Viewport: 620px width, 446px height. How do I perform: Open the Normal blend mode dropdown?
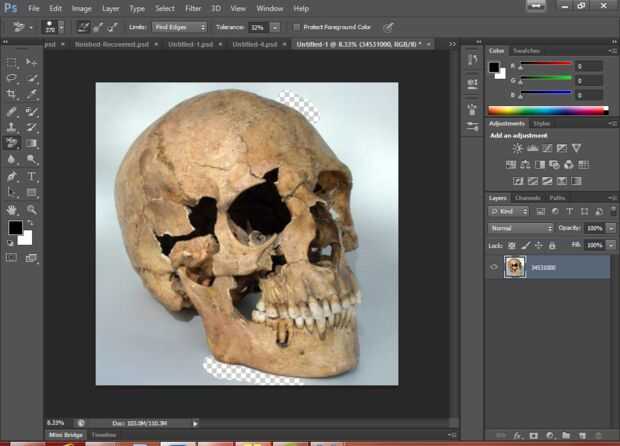(x=520, y=228)
